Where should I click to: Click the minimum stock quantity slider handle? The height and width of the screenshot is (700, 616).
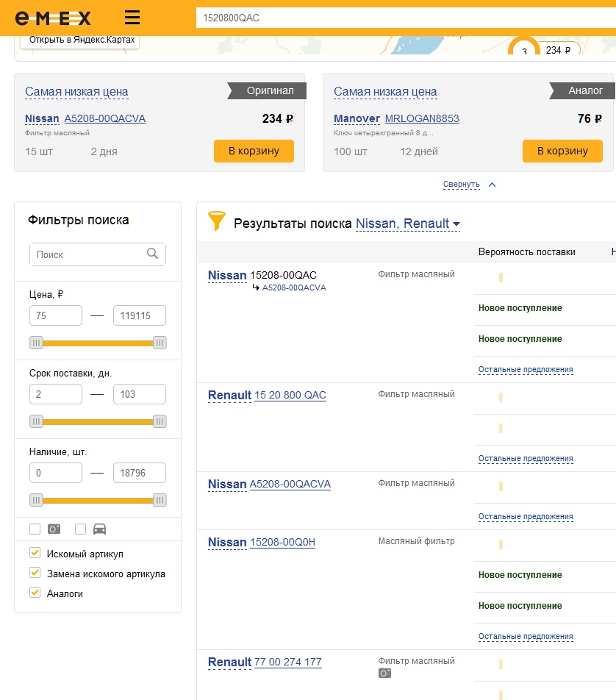click(x=36, y=500)
